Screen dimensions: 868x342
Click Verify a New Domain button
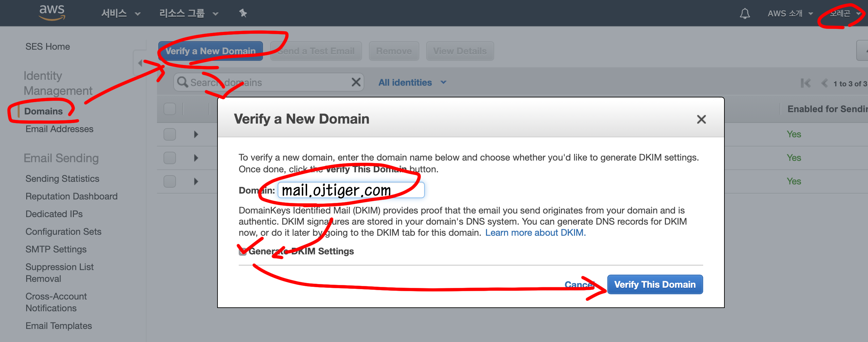tap(210, 51)
